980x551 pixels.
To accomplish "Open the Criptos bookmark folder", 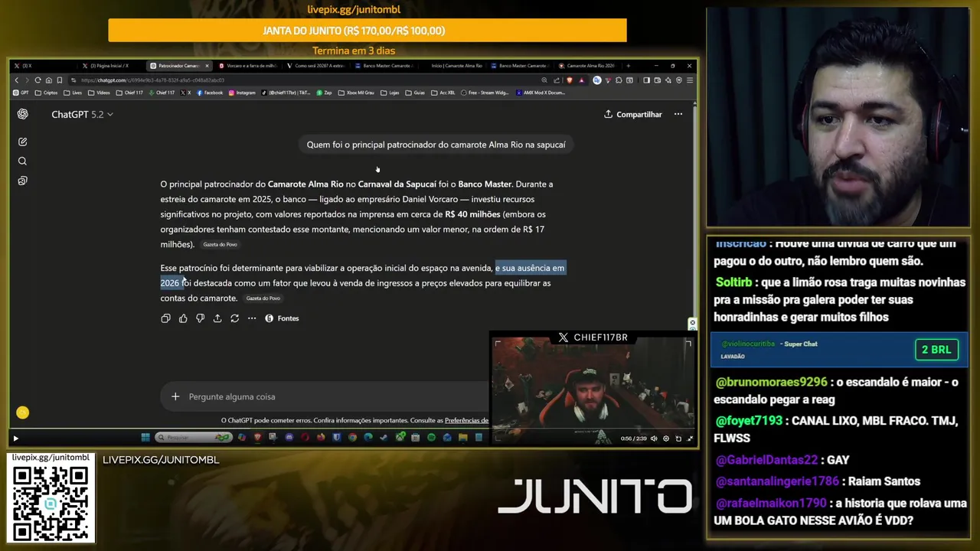I will pyautogui.click(x=46, y=93).
